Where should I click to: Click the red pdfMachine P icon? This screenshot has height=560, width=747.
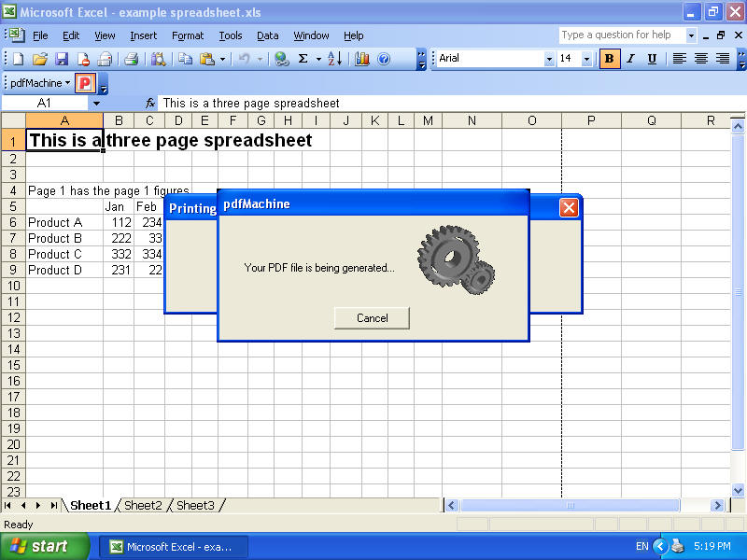click(x=85, y=83)
